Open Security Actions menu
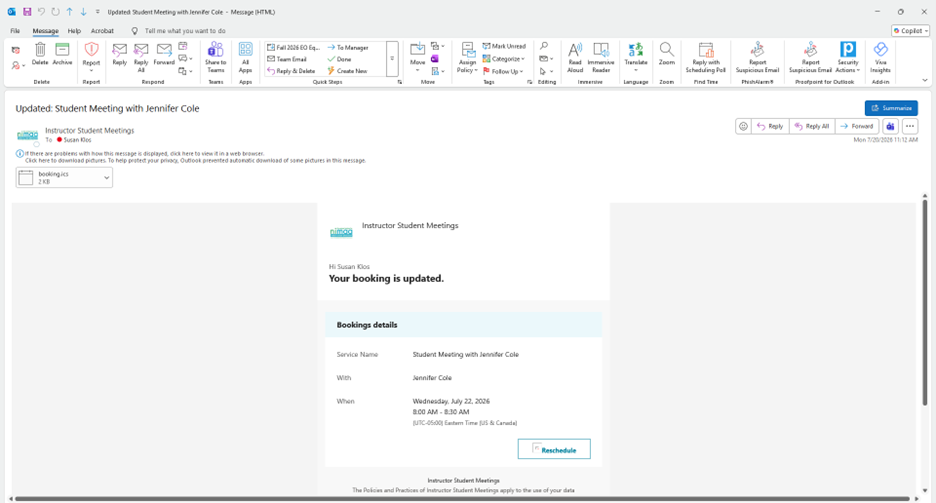This screenshot has width=936, height=503. (x=848, y=57)
